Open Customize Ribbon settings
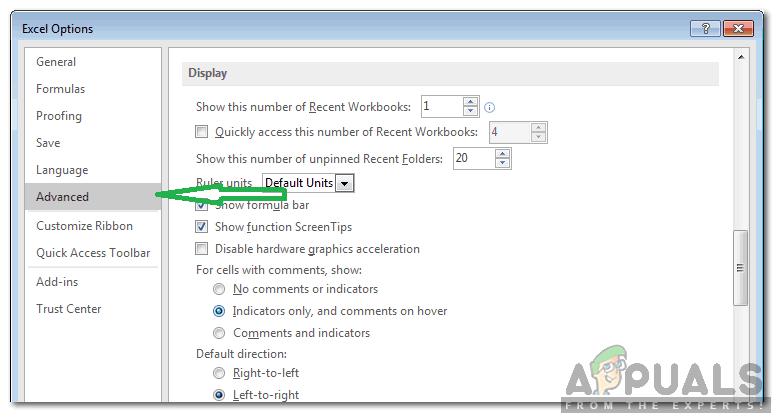The image size is (775, 413). coord(93,226)
